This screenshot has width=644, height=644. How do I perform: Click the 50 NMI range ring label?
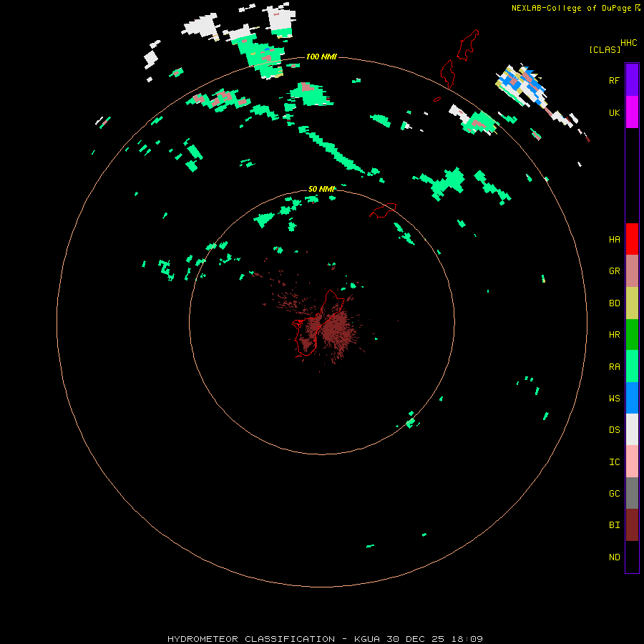321,189
